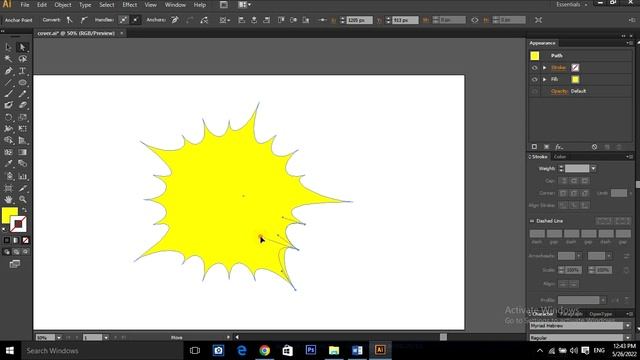Image resolution: width=640 pixels, height=360 pixels.
Task: Select the Direct Selection tool
Action: 22,47
